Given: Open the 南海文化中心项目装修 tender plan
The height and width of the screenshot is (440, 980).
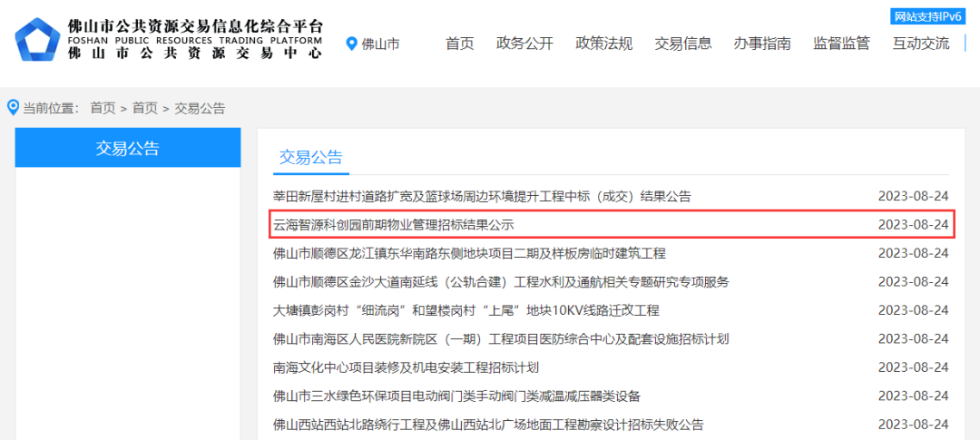Looking at the screenshot, I should [406, 367].
